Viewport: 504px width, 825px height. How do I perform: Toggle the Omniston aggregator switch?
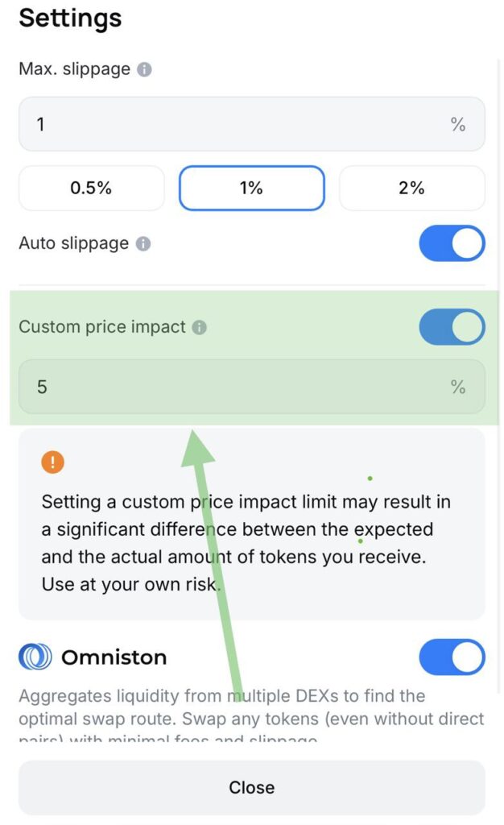click(452, 657)
